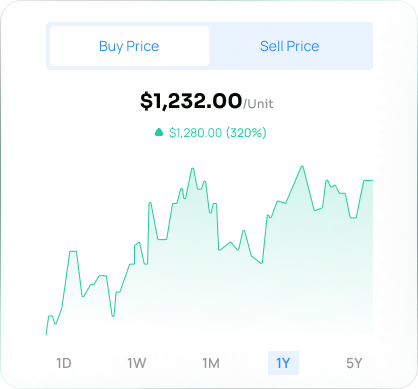Click the second-tallest peak near the chart middle
This screenshot has width=418, height=389.
click(192, 169)
